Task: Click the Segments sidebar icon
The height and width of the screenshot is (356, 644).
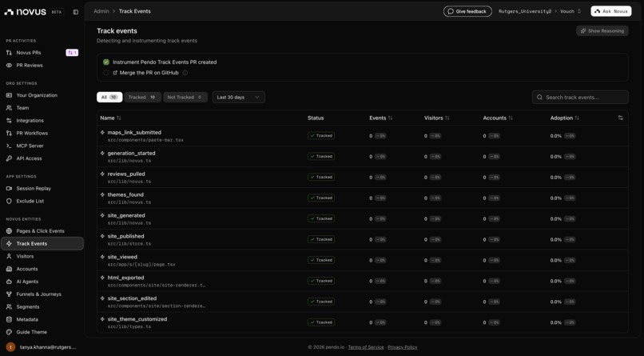Action: click(9, 306)
